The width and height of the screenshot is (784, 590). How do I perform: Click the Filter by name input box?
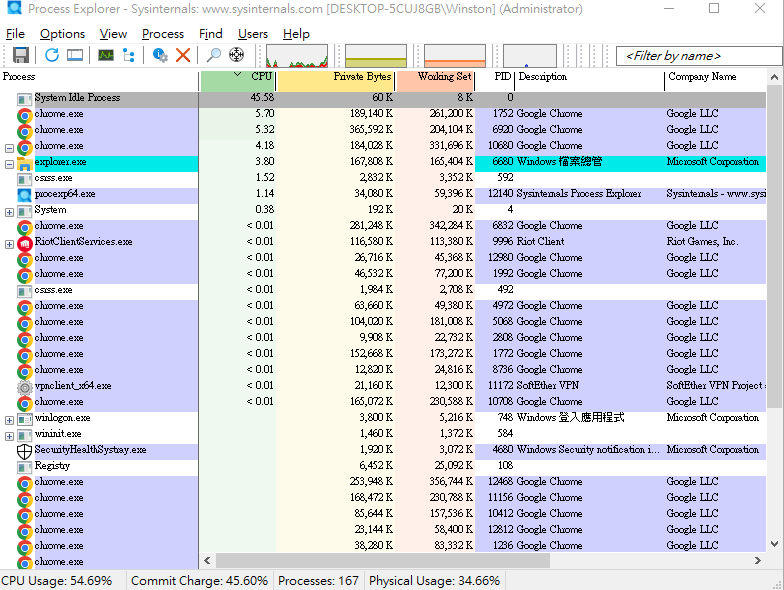coord(699,56)
